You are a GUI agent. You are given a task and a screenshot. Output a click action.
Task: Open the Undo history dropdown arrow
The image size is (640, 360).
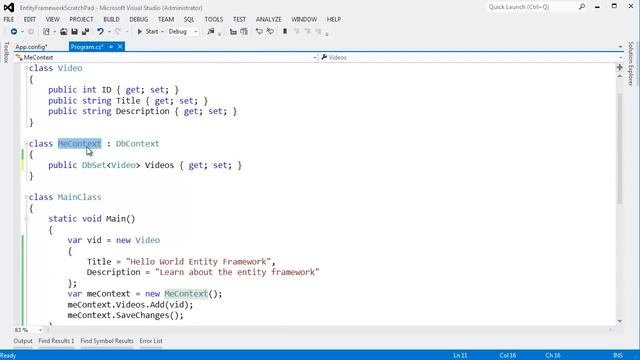tap(109, 31)
